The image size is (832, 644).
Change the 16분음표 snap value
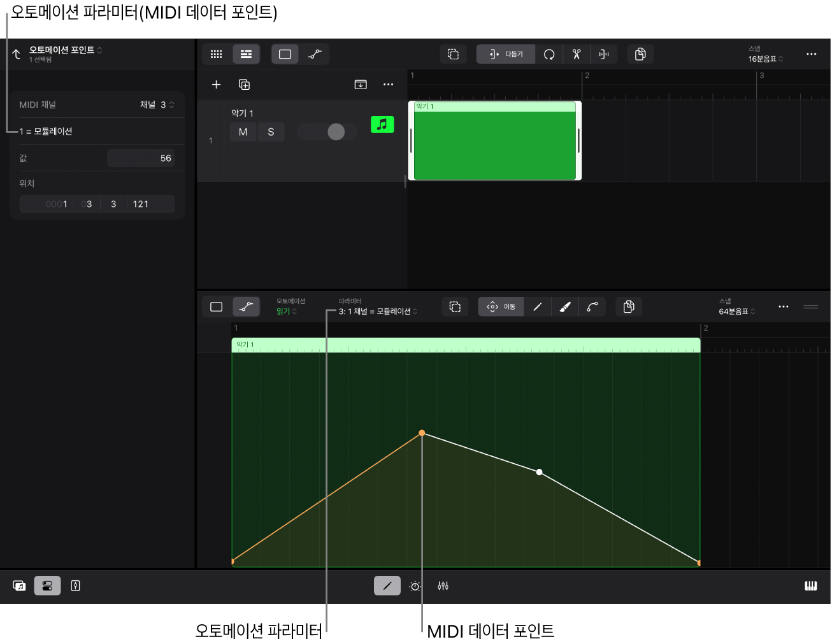pyautogui.click(x=765, y=59)
